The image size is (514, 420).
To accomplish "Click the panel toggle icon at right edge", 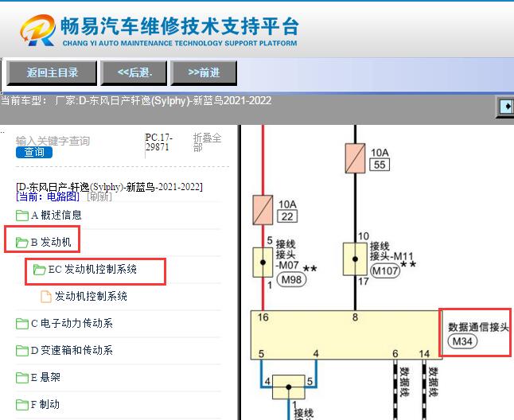I will (x=506, y=107).
